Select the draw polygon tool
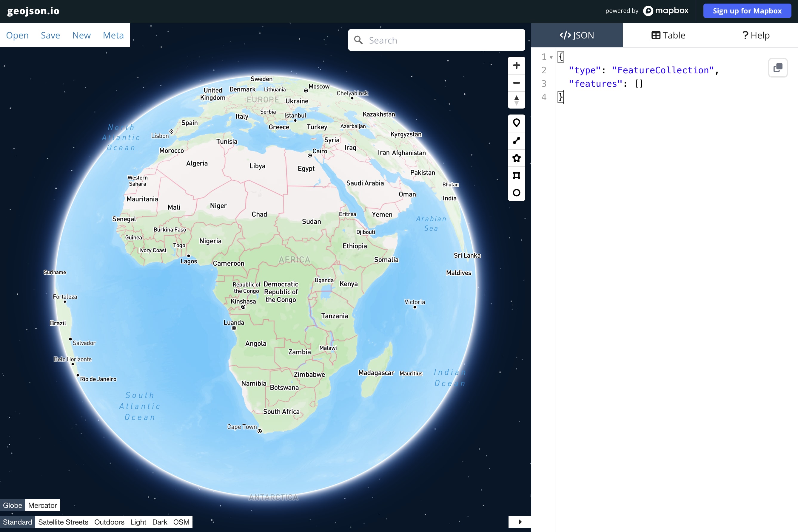798x532 pixels. (516, 158)
